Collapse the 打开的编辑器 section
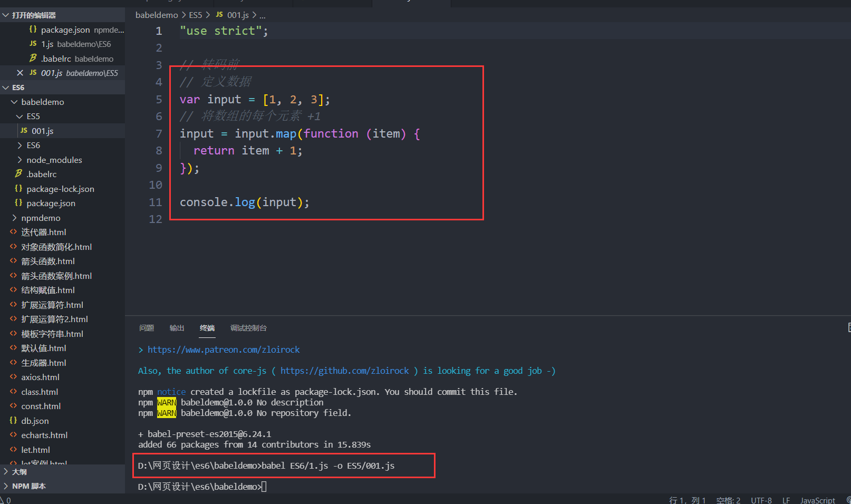The height and width of the screenshot is (504, 851). (6, 15)
